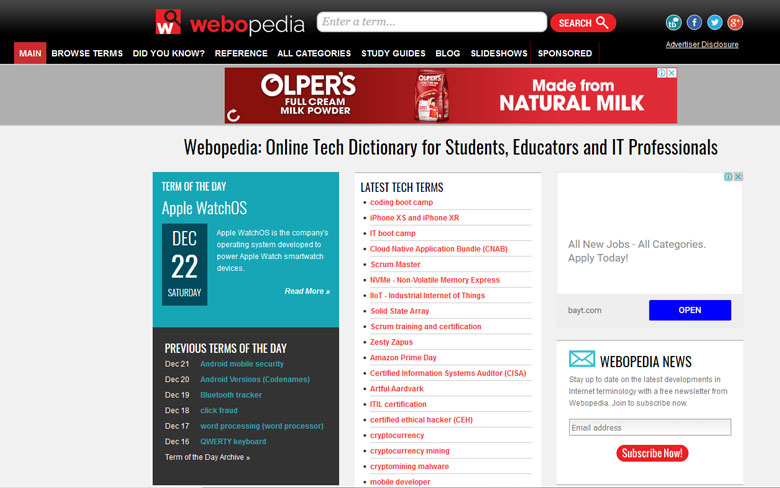Open the 'cryptocurrency mining' term
Image resolution: width=780 pixels, height=488 pixels.
point(409,451)
